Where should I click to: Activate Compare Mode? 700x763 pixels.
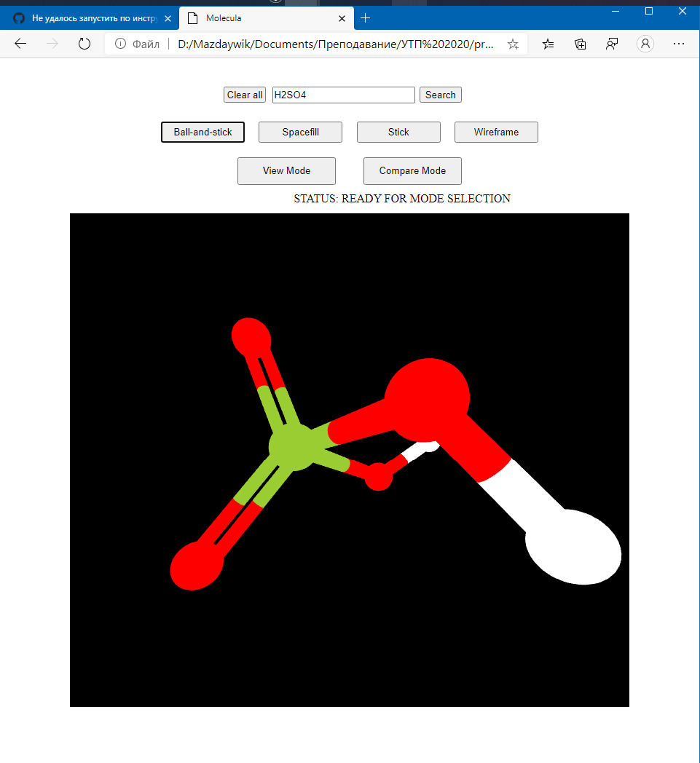pos(412,170)
